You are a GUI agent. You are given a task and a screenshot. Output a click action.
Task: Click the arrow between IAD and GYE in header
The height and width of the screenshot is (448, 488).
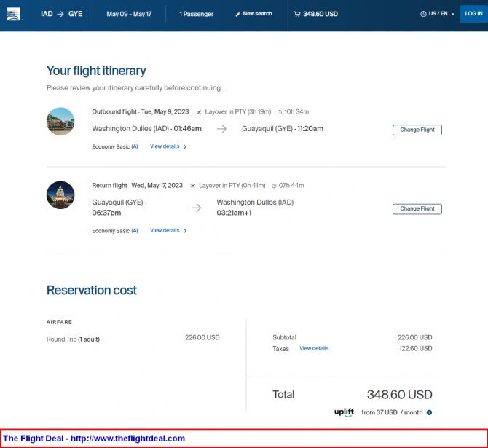[60, 14]
